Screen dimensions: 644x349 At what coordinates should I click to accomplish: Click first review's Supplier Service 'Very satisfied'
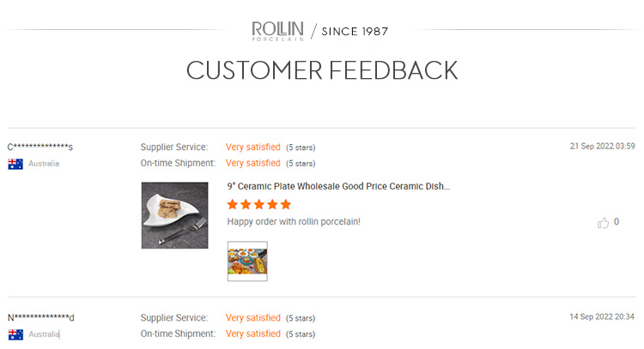tap(253, 147)
